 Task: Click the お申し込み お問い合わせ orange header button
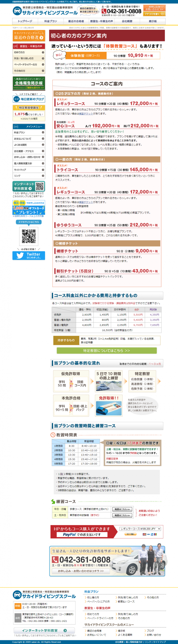point(154,8)
